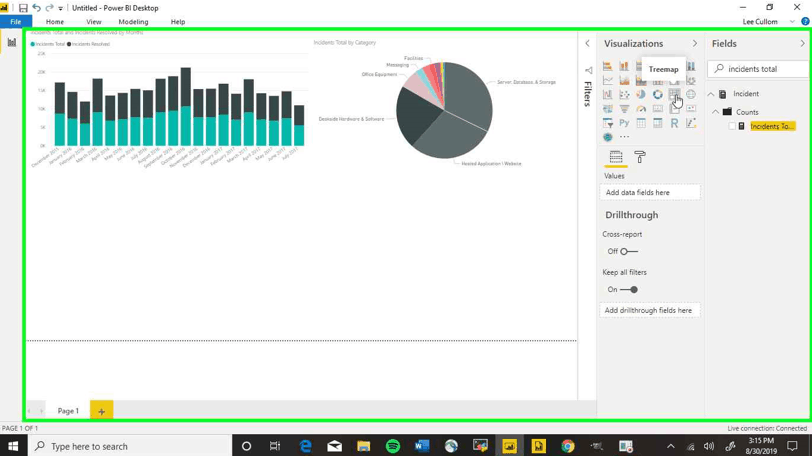Select the Pie chart visual
The image size is (812, 456).
(x=641, y=94)
